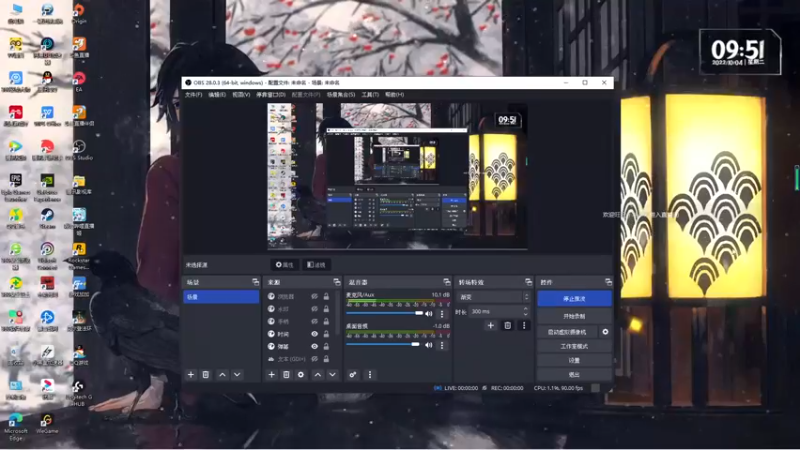Toggle lock on 文本 (GDI+) source
800x450 pixels.
326,359
